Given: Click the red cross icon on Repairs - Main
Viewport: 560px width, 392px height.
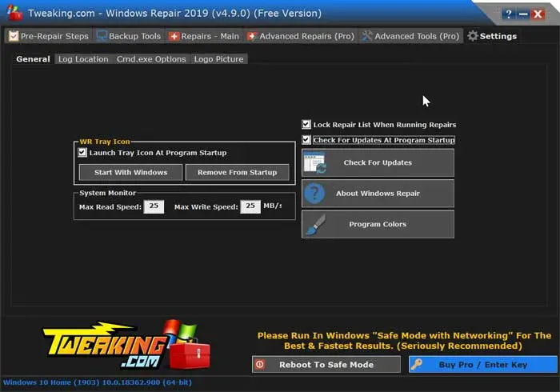Looking at the screenshot, I should 174,37.
